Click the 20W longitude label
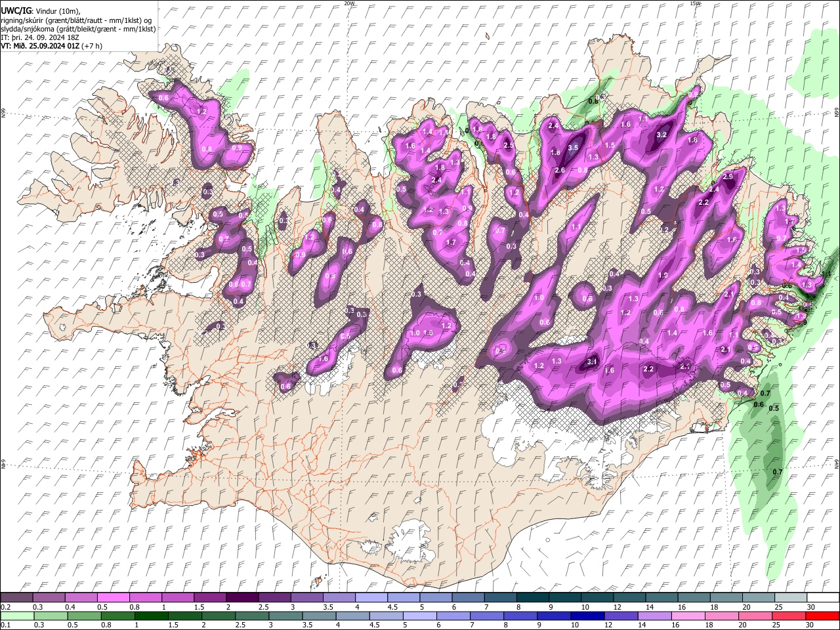This screenshot has height=630, width=840. click(349, 3)
